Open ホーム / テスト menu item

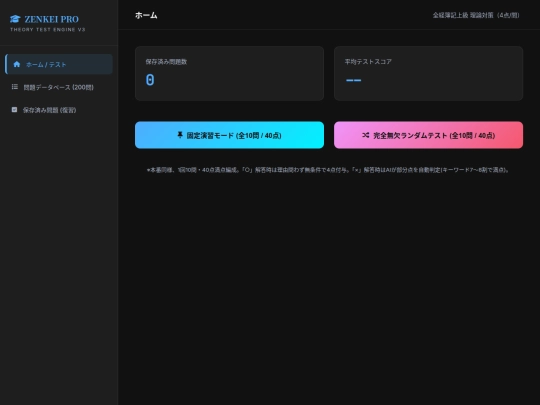[59, 64]
